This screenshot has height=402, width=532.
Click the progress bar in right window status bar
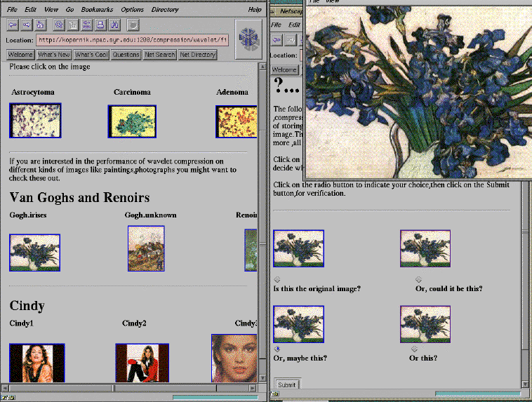click(x=478, y=394)
